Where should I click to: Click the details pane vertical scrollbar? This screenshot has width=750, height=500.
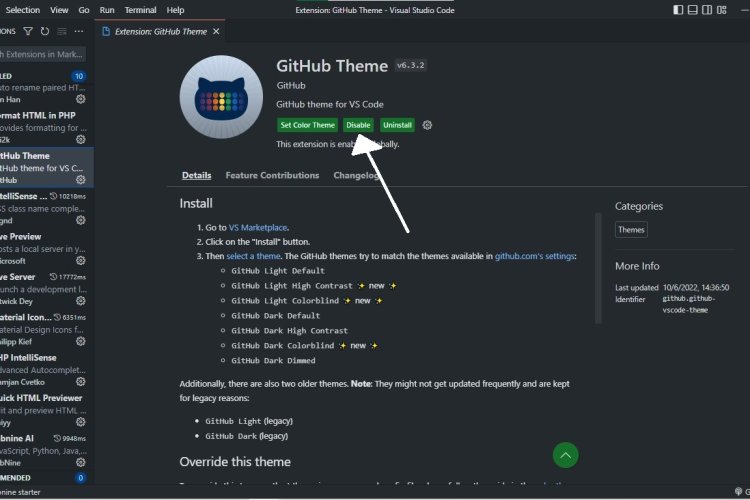point(598,268)
